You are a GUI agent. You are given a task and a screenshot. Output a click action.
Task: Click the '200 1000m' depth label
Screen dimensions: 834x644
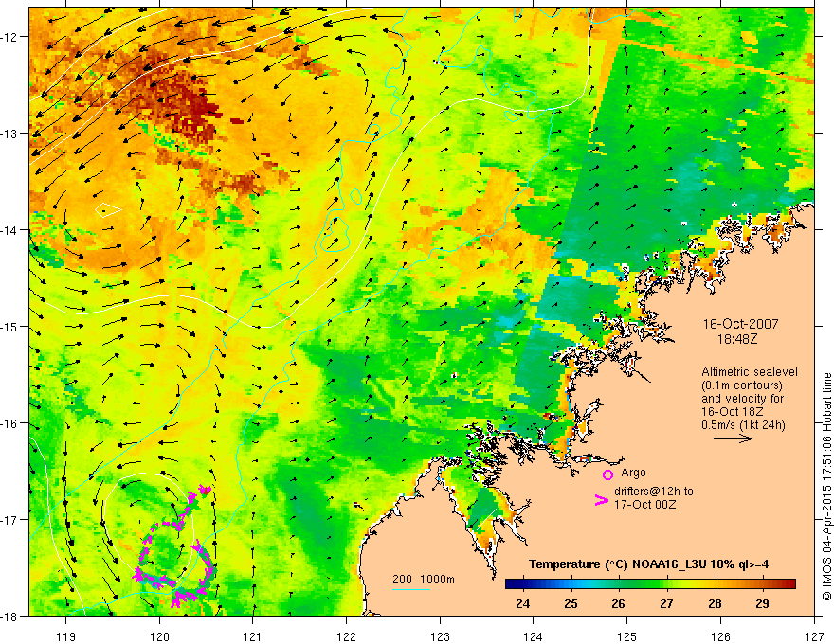coord(424,580)
